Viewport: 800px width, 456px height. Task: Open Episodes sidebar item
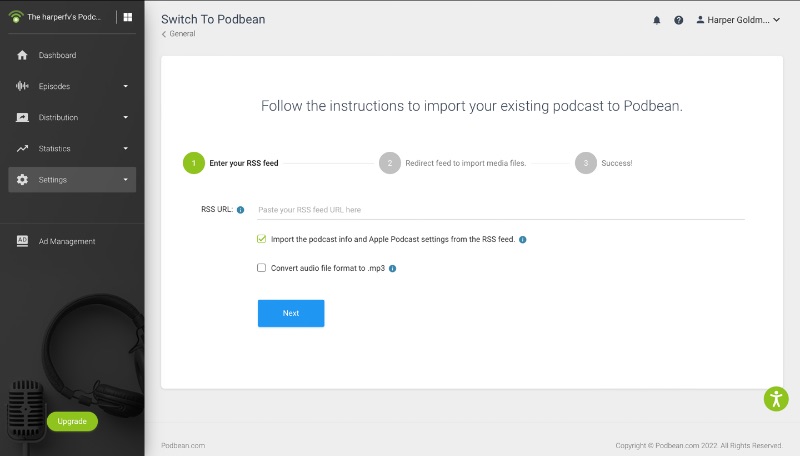(x=72, y=86)
